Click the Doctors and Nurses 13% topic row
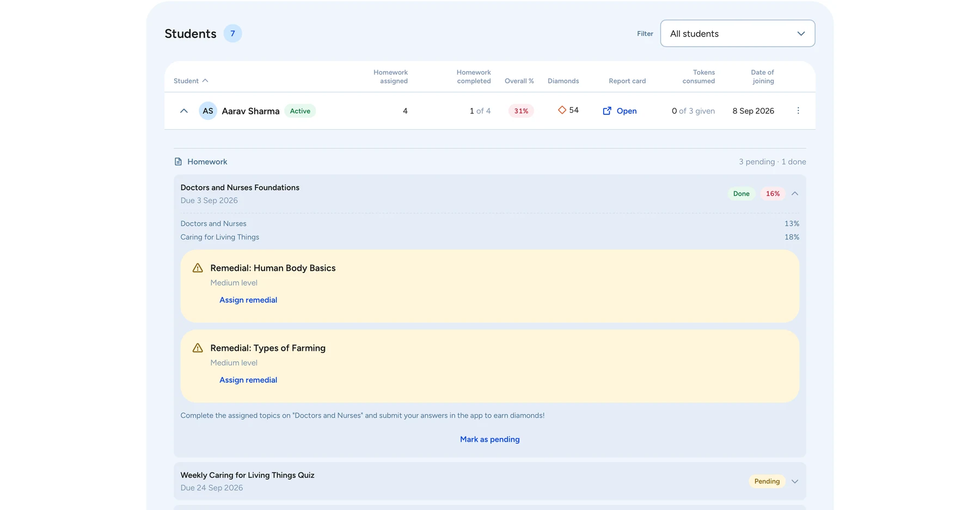Screen dimensions: 980x510 click(x=490, y=223)
